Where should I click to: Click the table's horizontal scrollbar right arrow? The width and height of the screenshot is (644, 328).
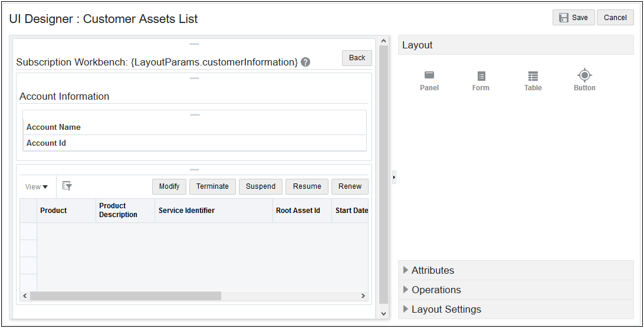[x=363, y=296]
